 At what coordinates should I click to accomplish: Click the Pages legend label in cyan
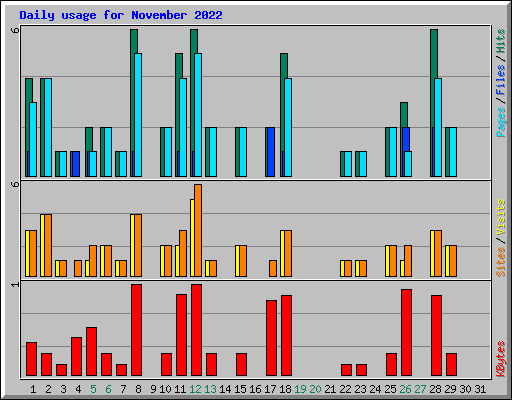[x=500, y=122]
